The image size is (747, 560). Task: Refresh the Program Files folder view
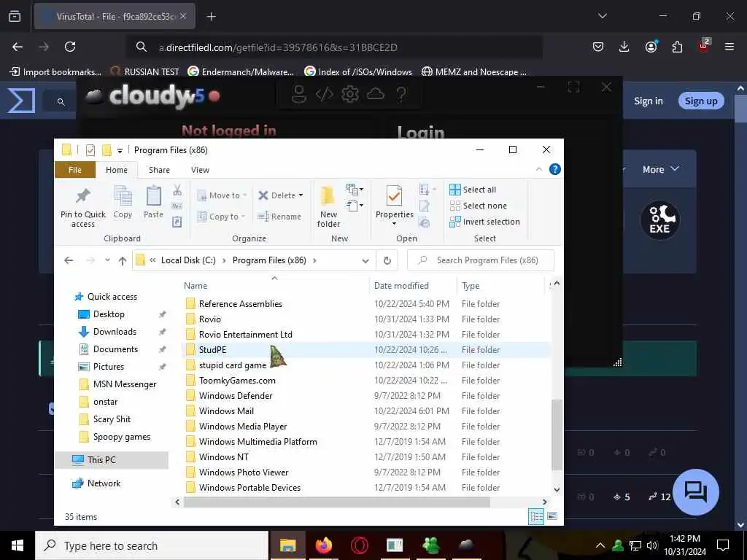point(387,260)
